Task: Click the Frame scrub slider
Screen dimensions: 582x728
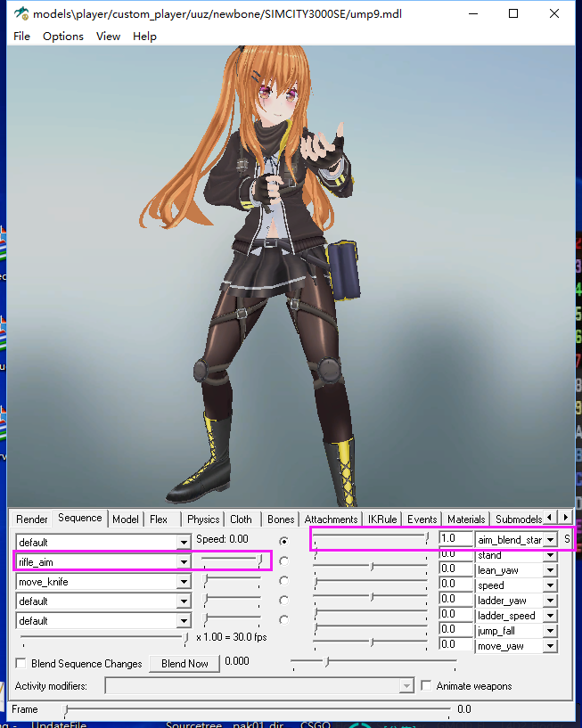Action: (x=257, y=710)
